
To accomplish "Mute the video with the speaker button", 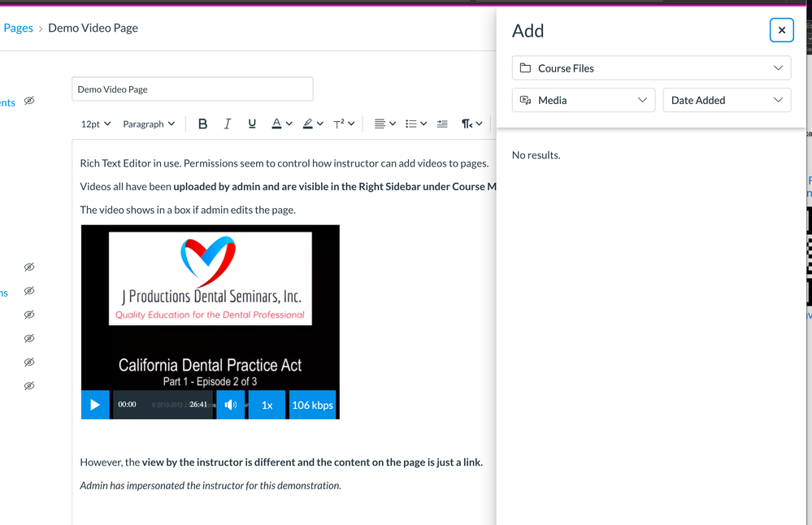I will tap(231, 405).
